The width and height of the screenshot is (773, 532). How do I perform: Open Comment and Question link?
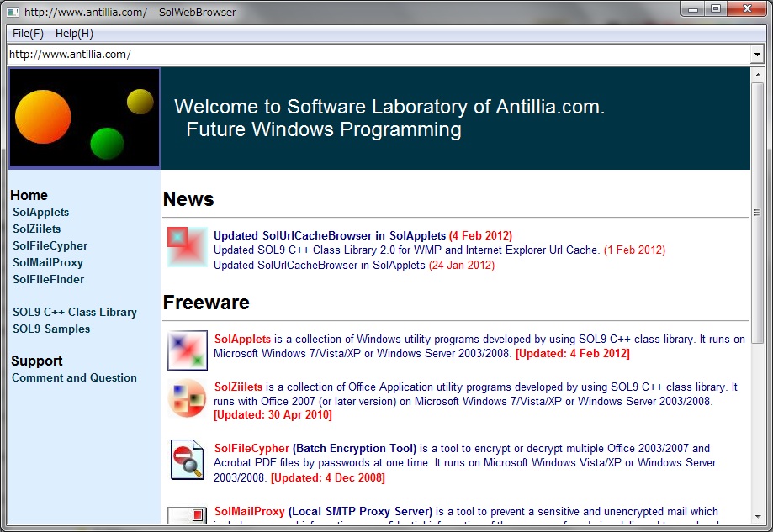75,378
